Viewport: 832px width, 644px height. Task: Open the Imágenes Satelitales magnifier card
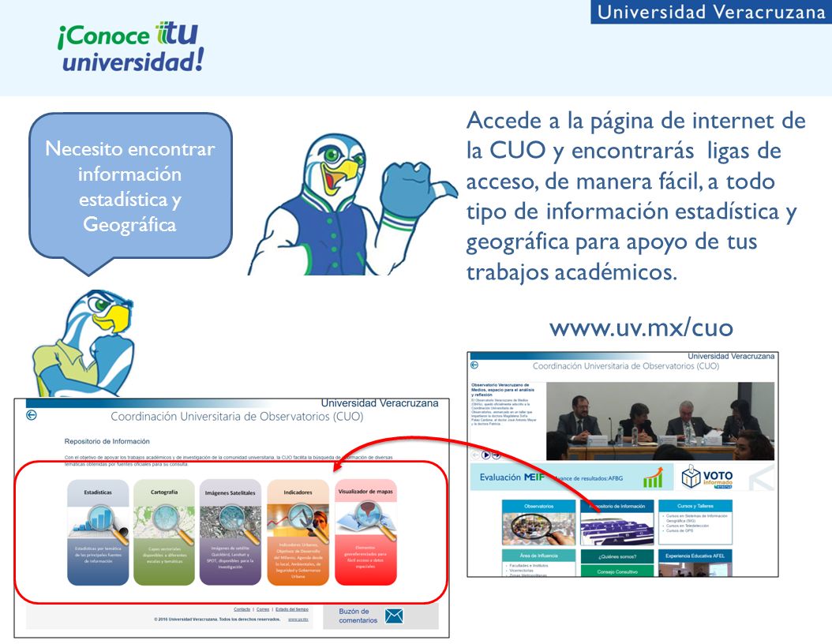tap(230, 532)
